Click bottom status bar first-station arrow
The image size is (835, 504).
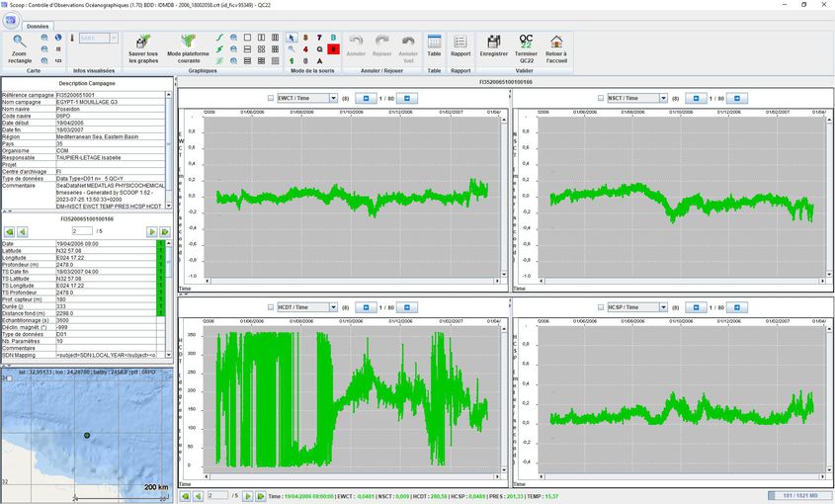coord(186,496)
